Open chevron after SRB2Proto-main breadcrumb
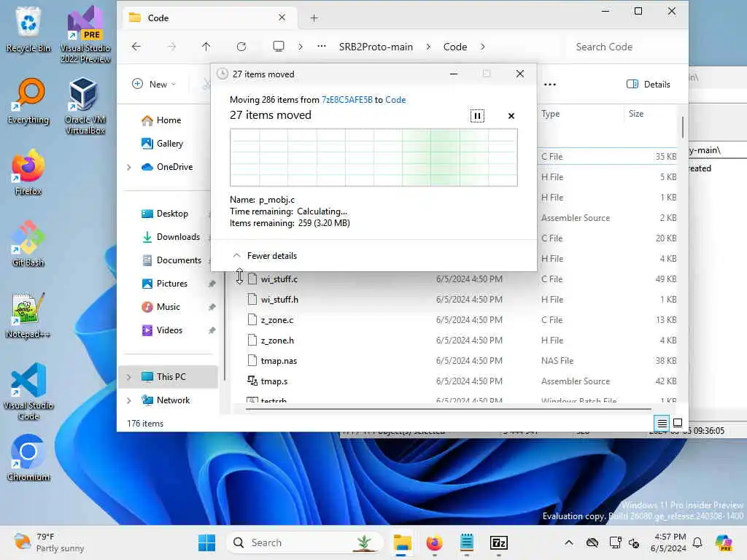This screenshot has width=747, height=560. [428, 47]
